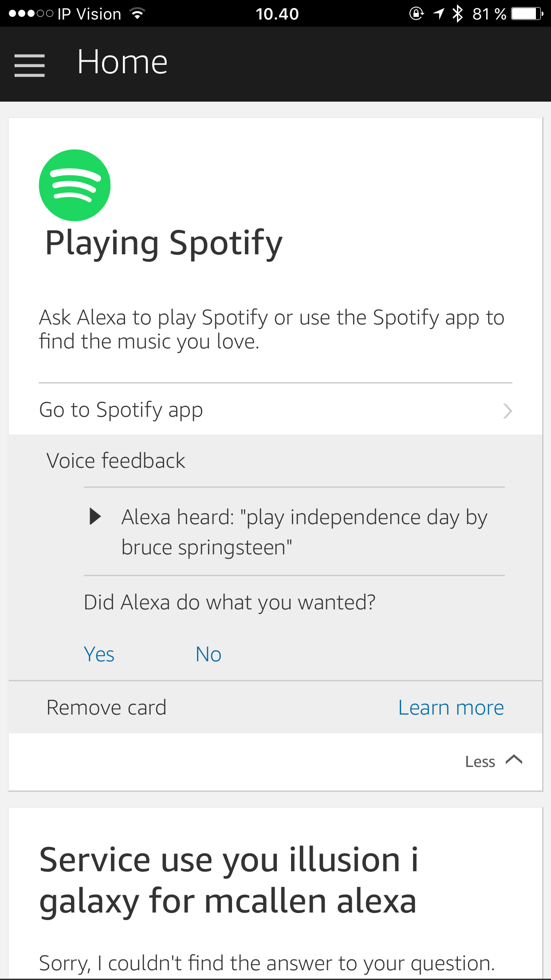The image size is (551, 980).
Task: Tap the battery indicator icon
Action: pyautogui.click(x=527, y=14)
